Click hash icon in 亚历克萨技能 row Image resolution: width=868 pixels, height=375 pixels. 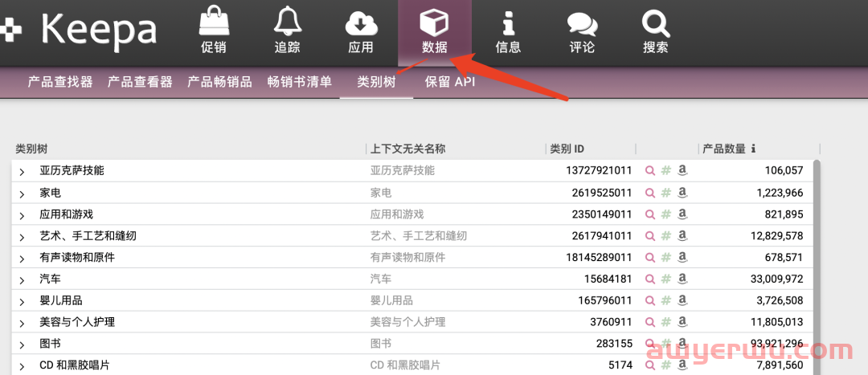(x=666, y=170)
